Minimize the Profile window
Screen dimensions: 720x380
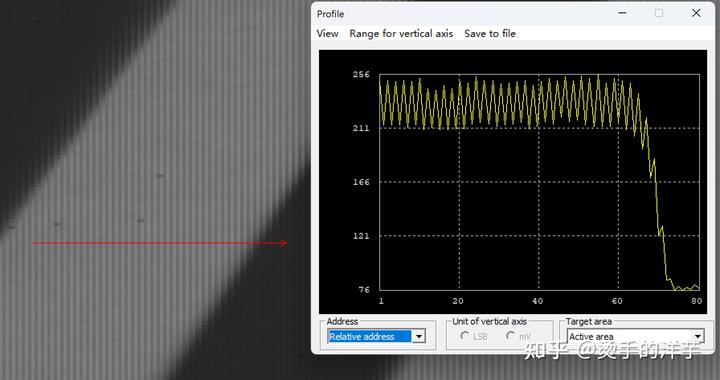[x=622, y=13]
